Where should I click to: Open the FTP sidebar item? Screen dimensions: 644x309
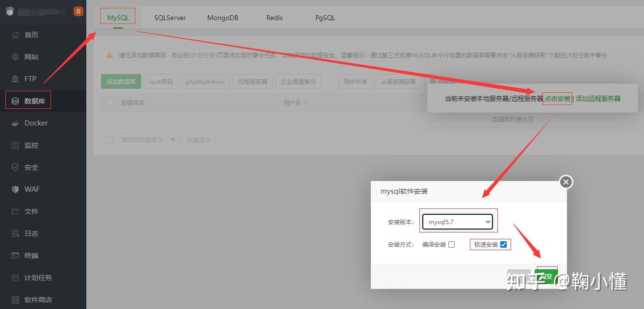coord(43,79)
